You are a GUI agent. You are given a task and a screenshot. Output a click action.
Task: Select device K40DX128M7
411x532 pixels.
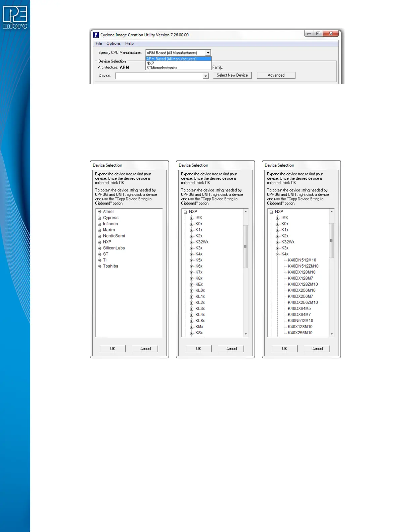(300, 278)
